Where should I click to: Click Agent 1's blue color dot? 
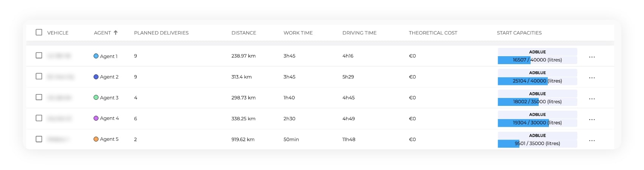96,56
